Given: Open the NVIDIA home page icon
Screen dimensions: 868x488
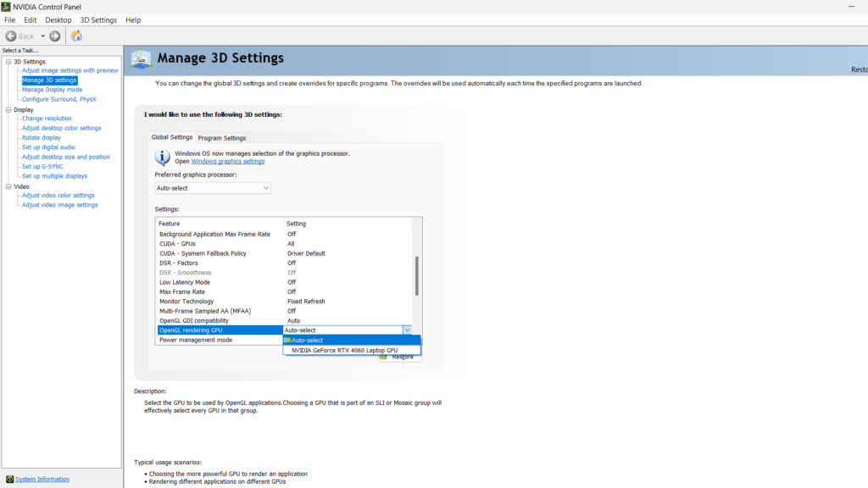Looking at the screenshot, I should [x=75, y=36].
